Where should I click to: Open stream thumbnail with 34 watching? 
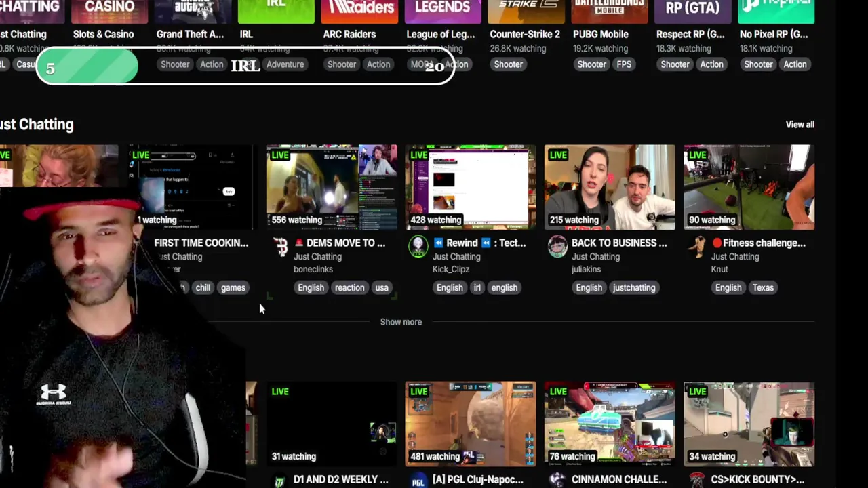[749, 424]
